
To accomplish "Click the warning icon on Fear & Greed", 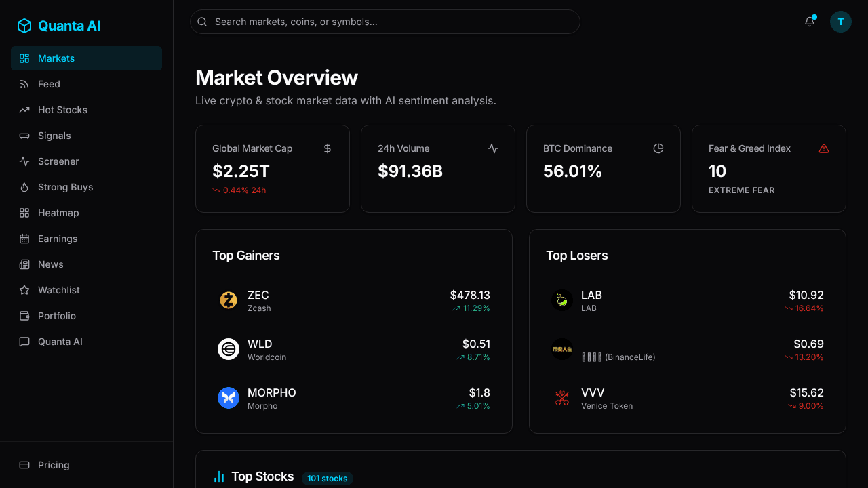I will 824,148.
